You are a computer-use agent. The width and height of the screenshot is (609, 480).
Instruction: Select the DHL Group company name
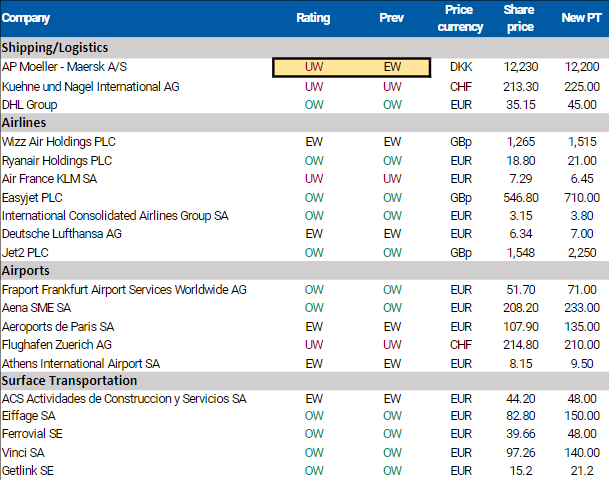[29, 104]
